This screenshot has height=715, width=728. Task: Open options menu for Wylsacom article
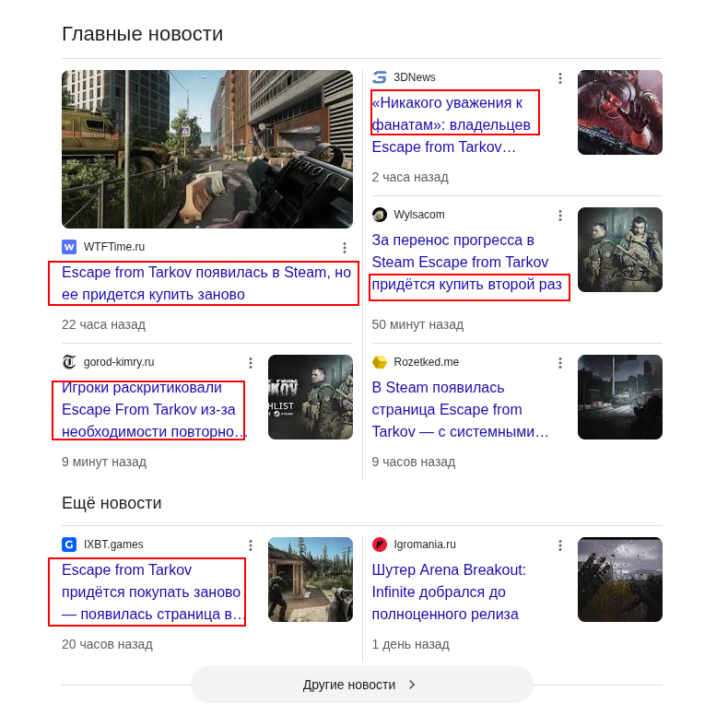[x=560, y=216]
